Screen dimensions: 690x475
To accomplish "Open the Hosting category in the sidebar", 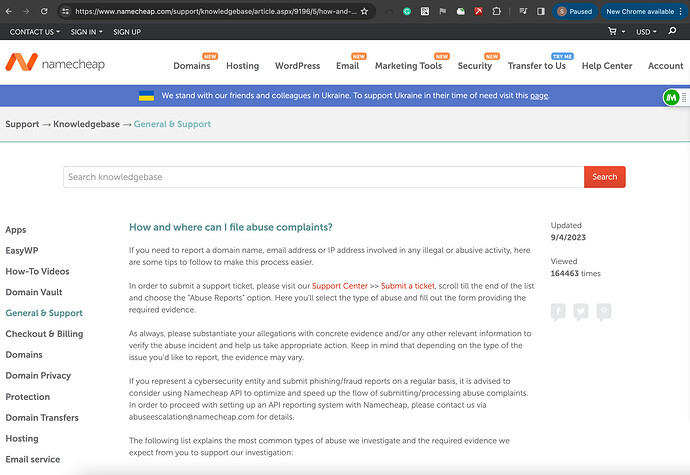I will (x=22, y=438).
